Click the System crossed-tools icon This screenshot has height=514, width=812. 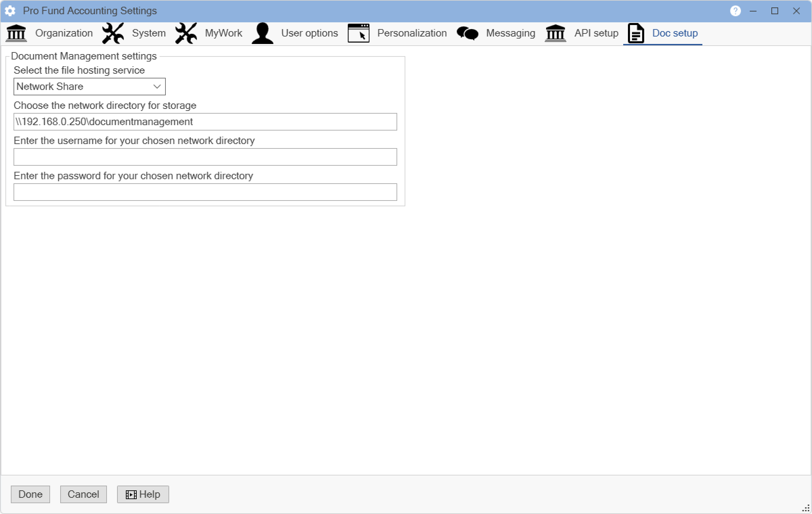[113, 33]
